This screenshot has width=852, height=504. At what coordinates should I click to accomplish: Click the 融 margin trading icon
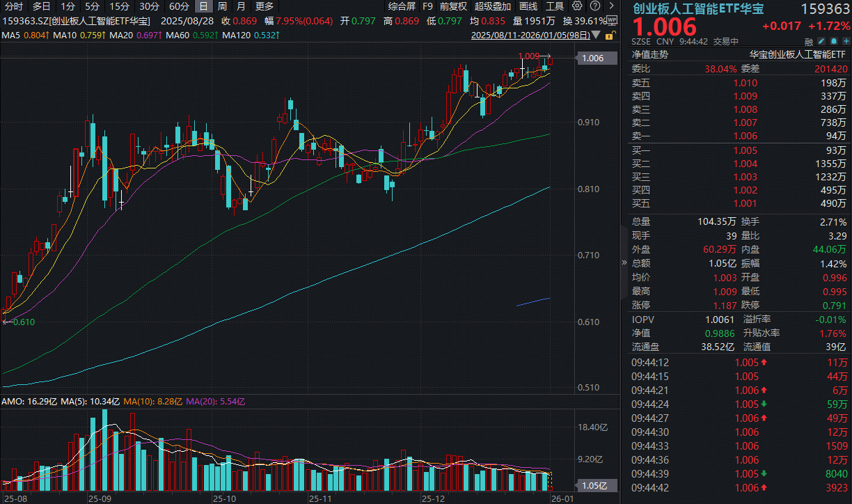tap(809, 42)
